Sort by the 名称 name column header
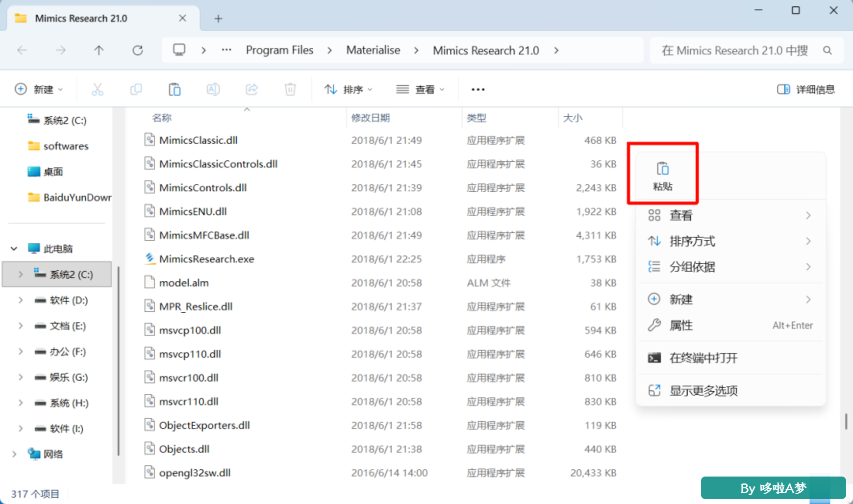Screen dimensions: 853x504 coord(162,118)
